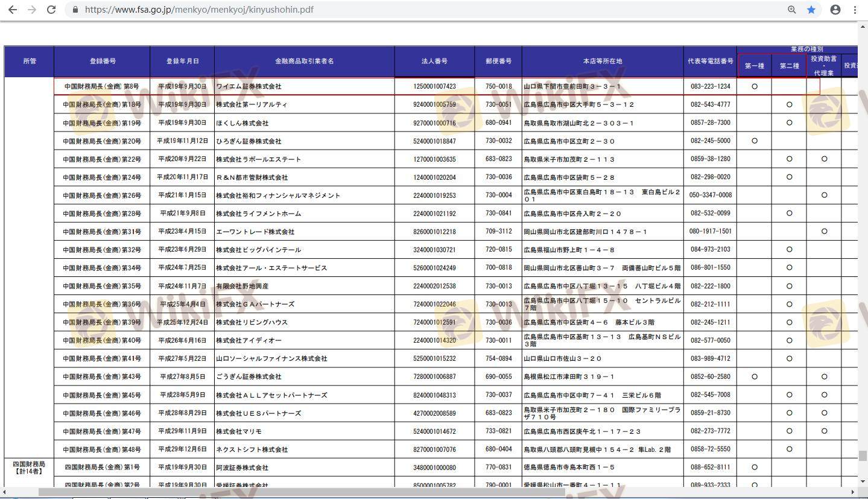Click the horizontal scrollbar right arrow
The image size is (868, 499).
pyautogui.click(x=854, y=492)
